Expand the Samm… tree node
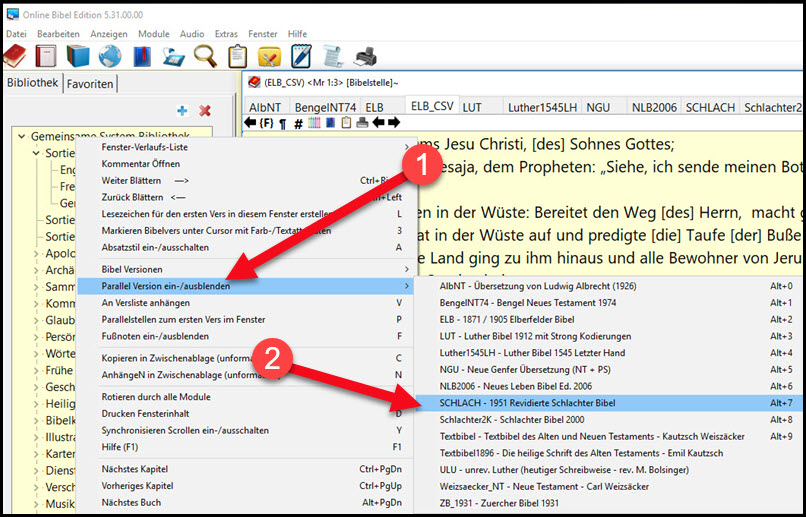Image resolution: width=806 pixels, height=517 pixels. tap(36, 287)
